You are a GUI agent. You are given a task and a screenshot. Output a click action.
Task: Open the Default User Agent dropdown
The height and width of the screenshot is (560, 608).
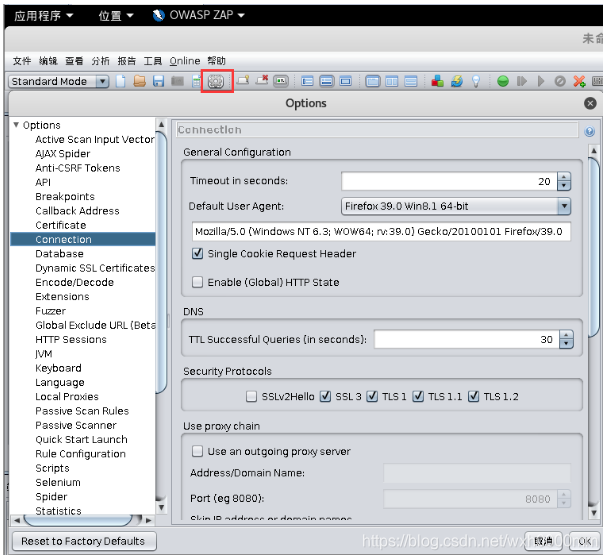click(x=456, y=206)
